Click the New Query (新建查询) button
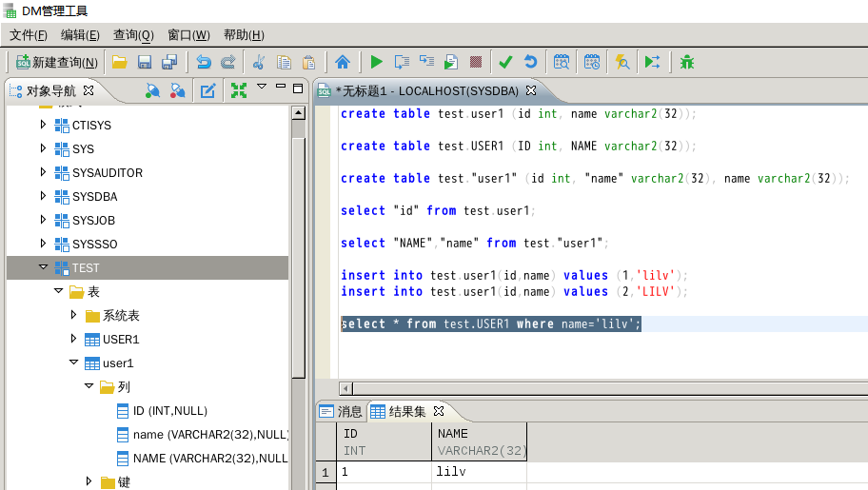868x490 pixels. [x=56, y=62]
